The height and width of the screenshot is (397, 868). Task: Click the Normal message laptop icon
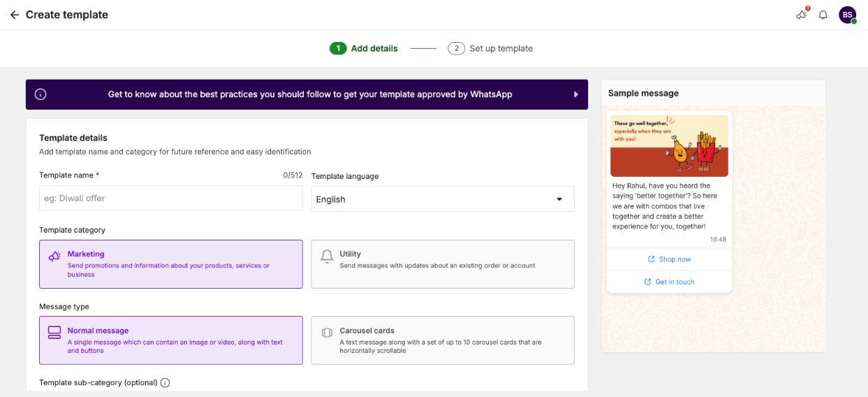(x=54, y=333)
